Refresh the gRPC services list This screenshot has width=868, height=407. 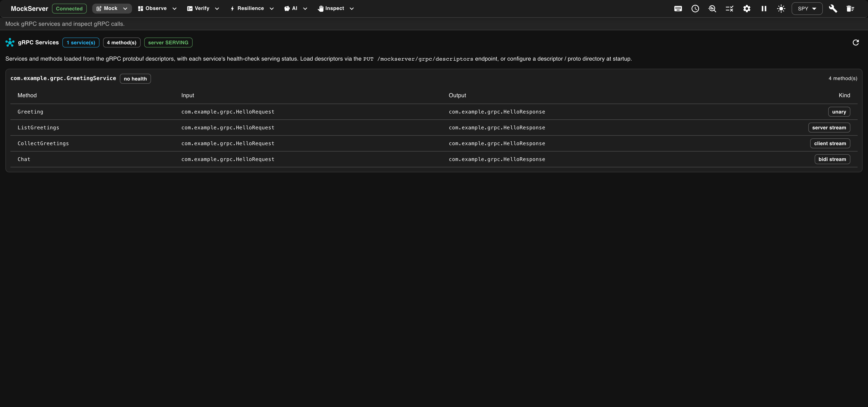(x=856, y=43)
